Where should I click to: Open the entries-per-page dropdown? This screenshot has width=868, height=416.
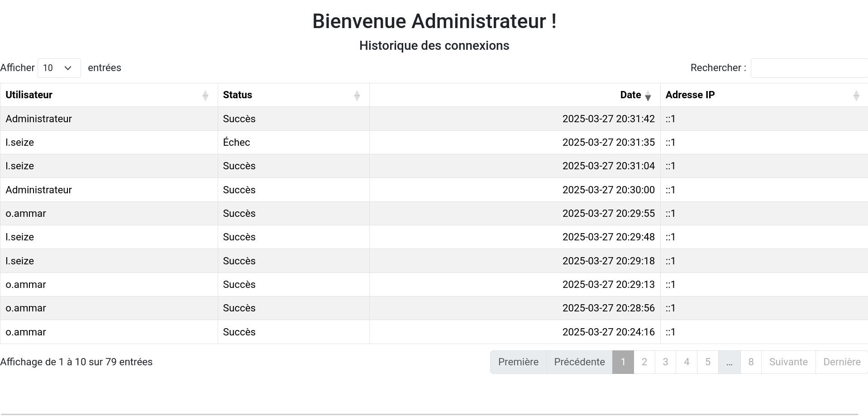(x=59, y=68)
